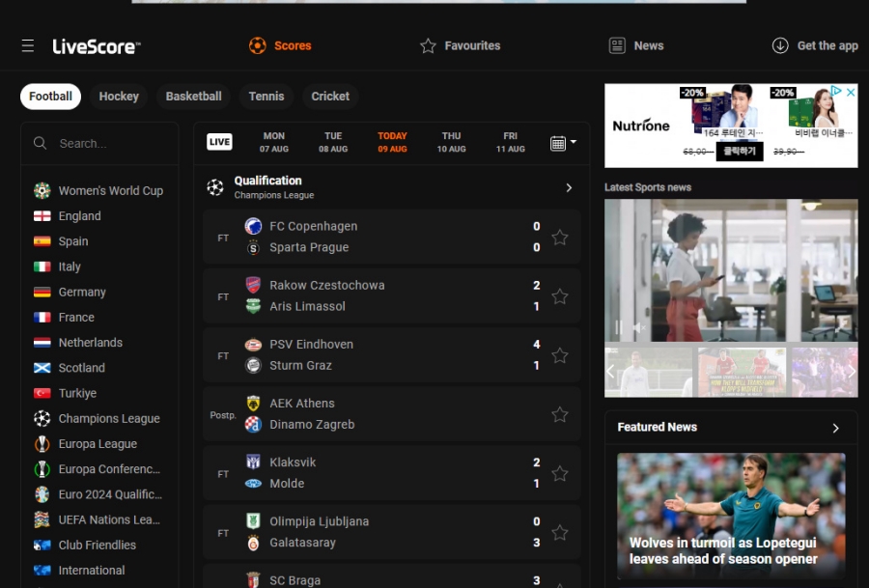Click the search magnifier icon
Viewport: 869px width, 588px height.
pyautogui.click(x=40, y=143)
